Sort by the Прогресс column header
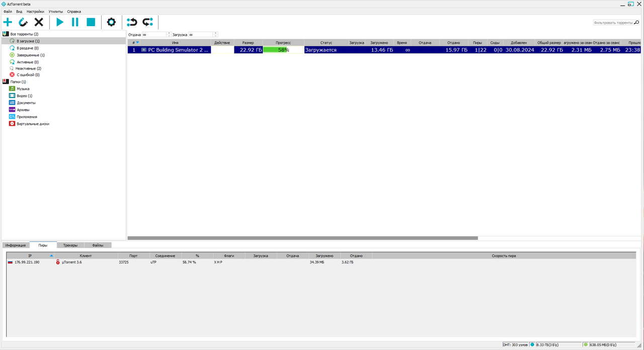Image resolution: width=644 pixels, height=350 pixels. 283,43
